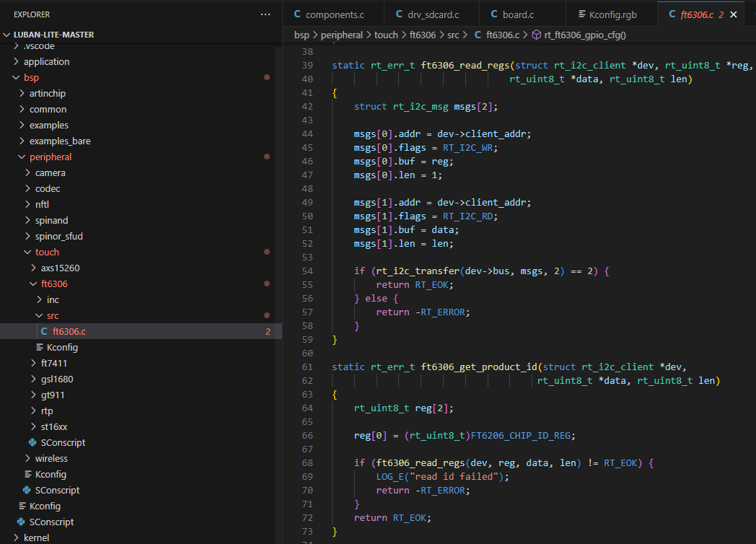
Task: Close the ft6306.c editor tab
Action: pyautogui.click(x=734, y=14)
